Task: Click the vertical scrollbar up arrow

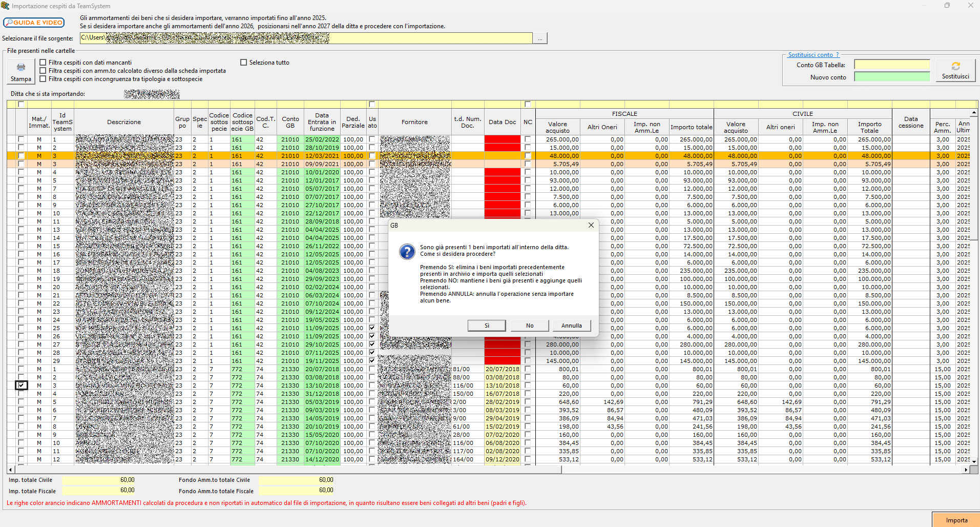Action: (974, 112)
